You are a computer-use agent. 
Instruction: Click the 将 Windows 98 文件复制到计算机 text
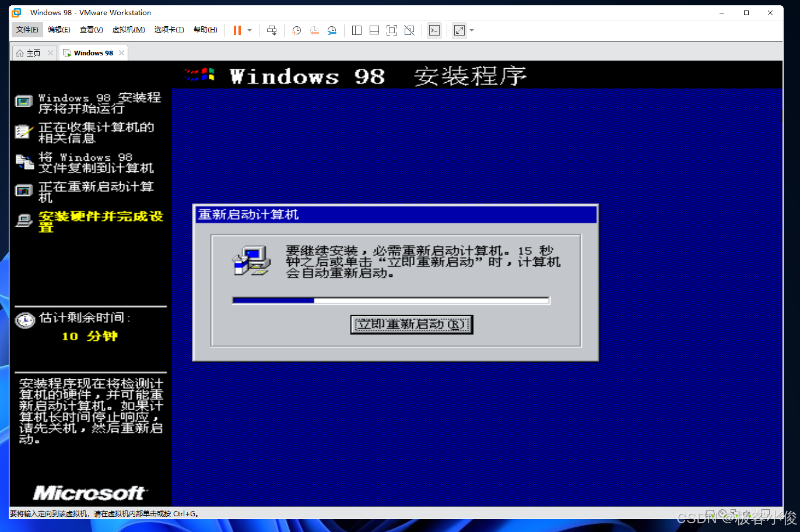pos(96,163)
